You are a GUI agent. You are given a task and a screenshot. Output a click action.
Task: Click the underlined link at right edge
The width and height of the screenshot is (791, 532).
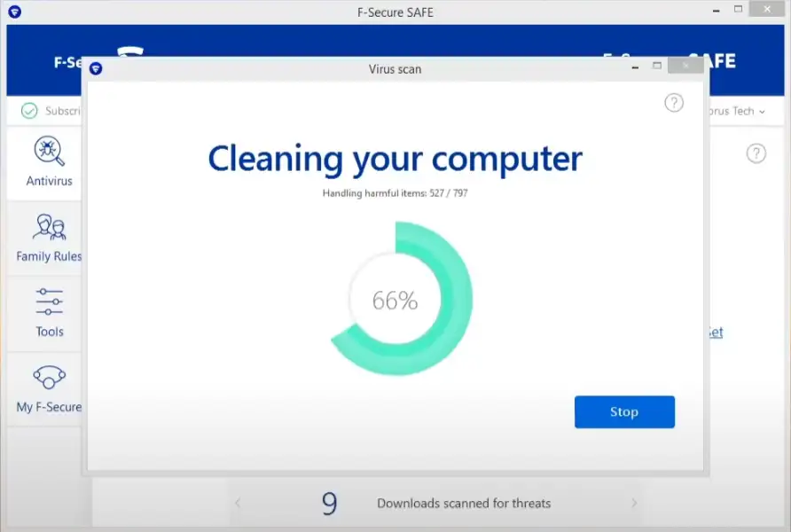715,332
